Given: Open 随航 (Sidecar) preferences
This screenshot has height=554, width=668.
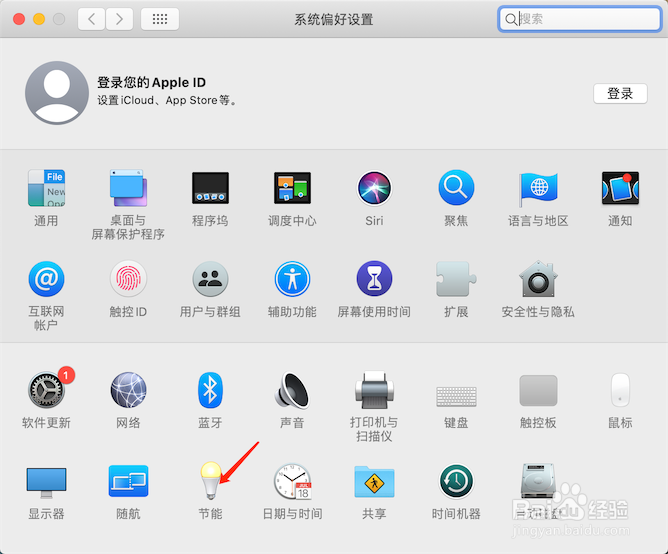Looking at the screenshot, I should click(x=128, y=481).
